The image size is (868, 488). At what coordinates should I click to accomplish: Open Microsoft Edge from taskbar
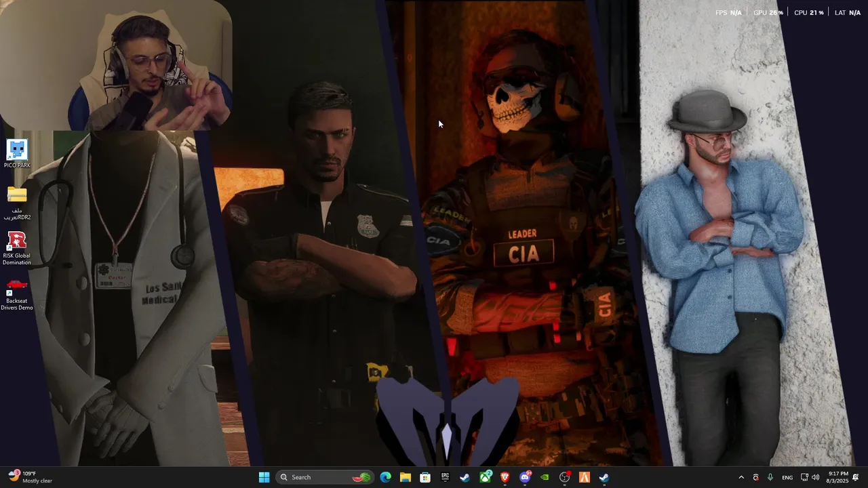[x=386, y=477]
